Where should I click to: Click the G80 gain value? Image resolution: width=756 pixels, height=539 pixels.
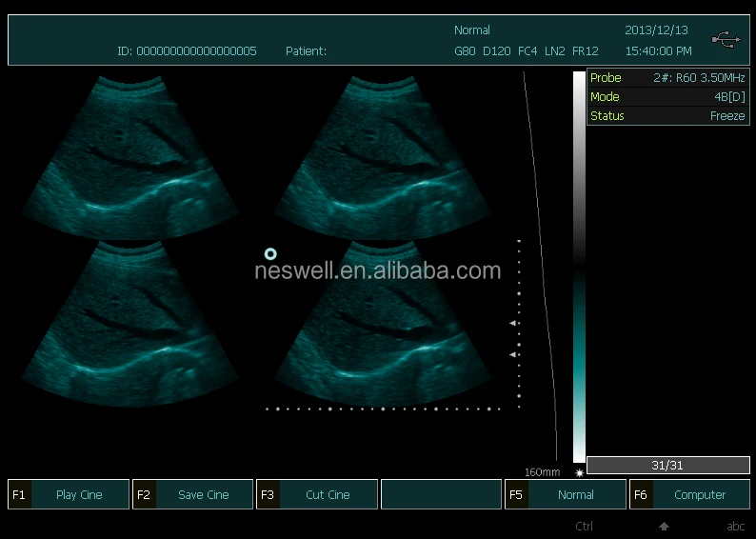465,51
